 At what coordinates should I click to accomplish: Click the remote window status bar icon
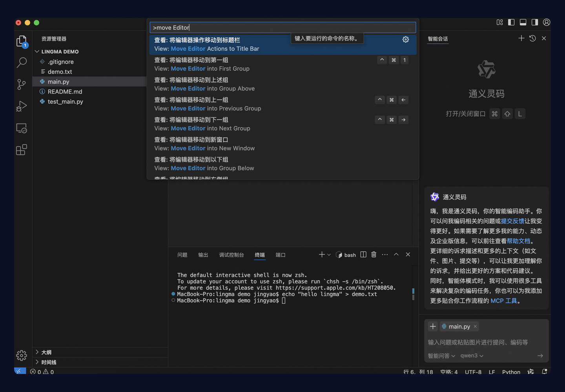click(20, 371)
